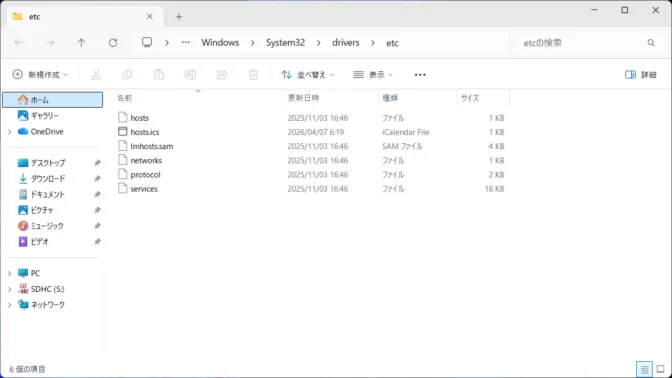Open chevron after drivers in path
The height and width of the screenshot is (378, 672).
(x=373, y=42)
